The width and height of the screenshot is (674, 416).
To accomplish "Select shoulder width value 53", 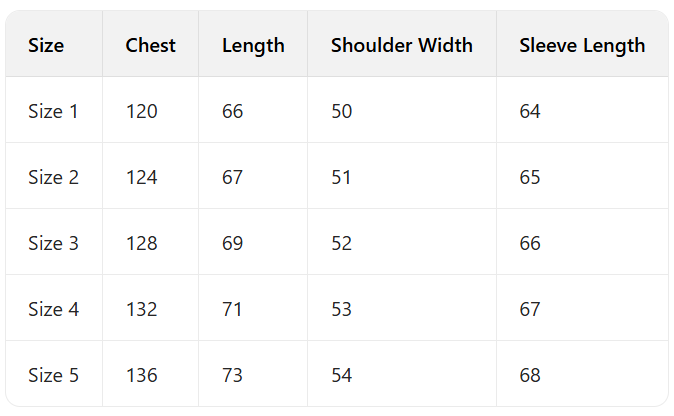I will (341, 309).
